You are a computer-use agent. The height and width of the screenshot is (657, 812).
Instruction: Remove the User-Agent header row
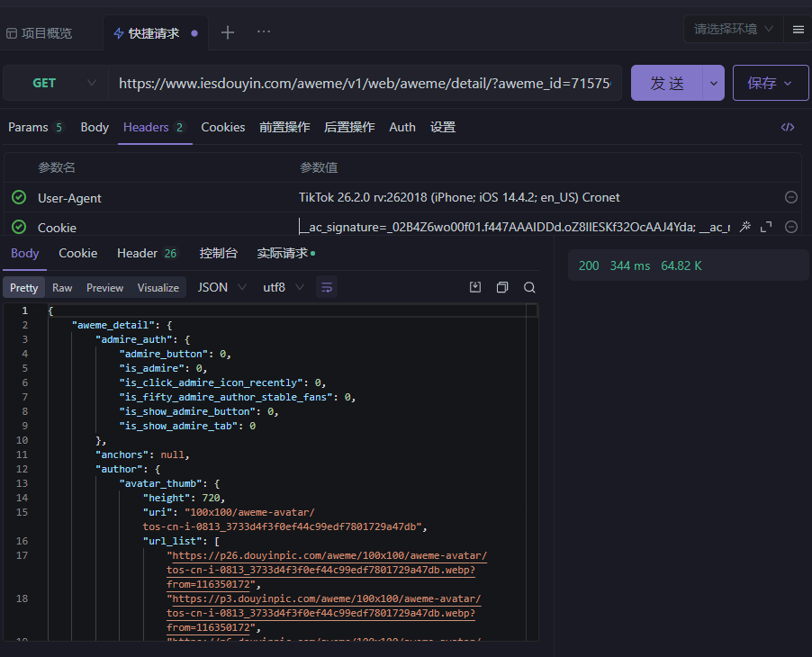(791, 197)
